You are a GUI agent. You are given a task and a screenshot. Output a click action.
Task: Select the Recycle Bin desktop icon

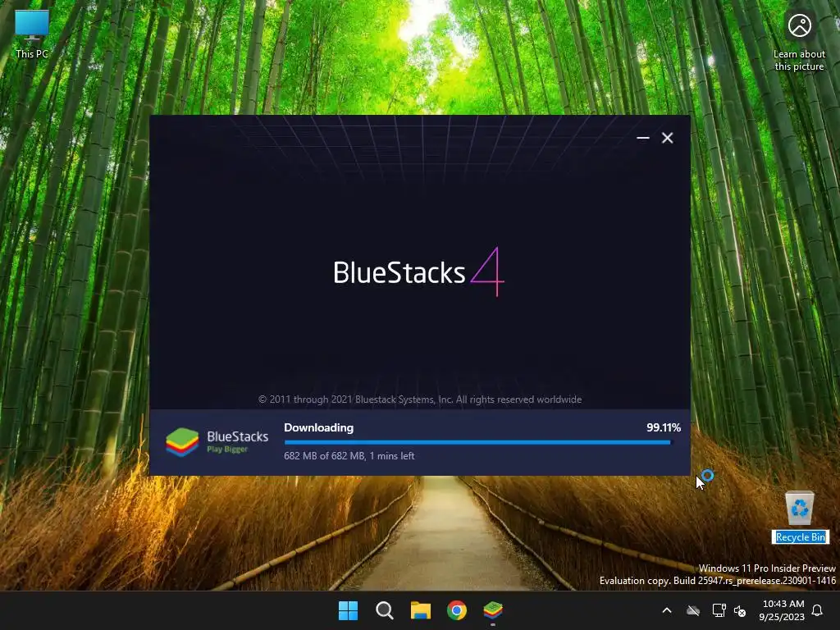pyautogui.click(x=800, y=517)
